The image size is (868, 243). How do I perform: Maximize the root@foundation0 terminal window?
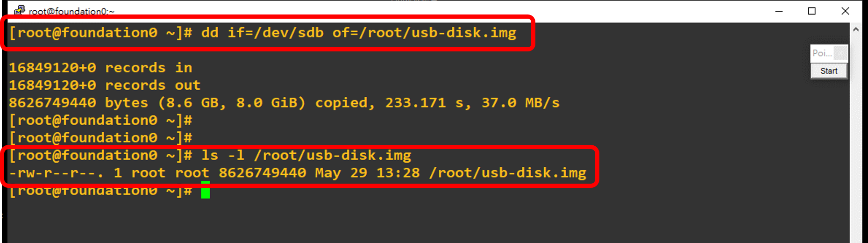point(812,11)
